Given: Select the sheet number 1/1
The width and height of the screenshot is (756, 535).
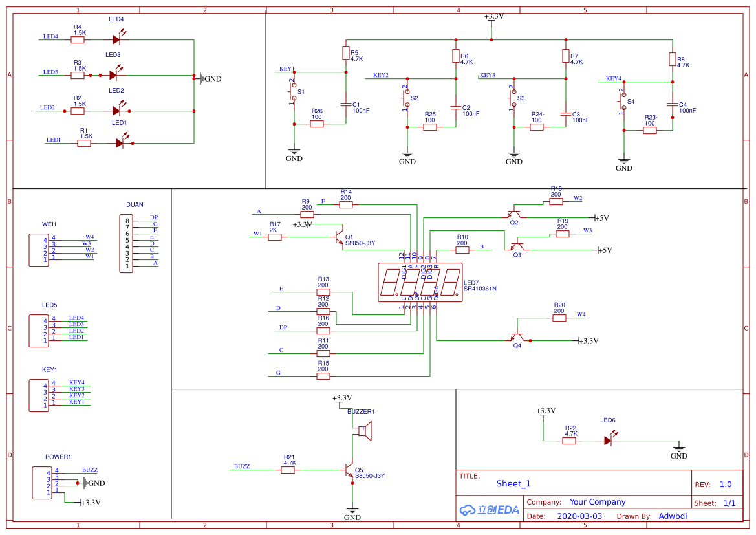Looking at the screenshot, I should point(729,503).
